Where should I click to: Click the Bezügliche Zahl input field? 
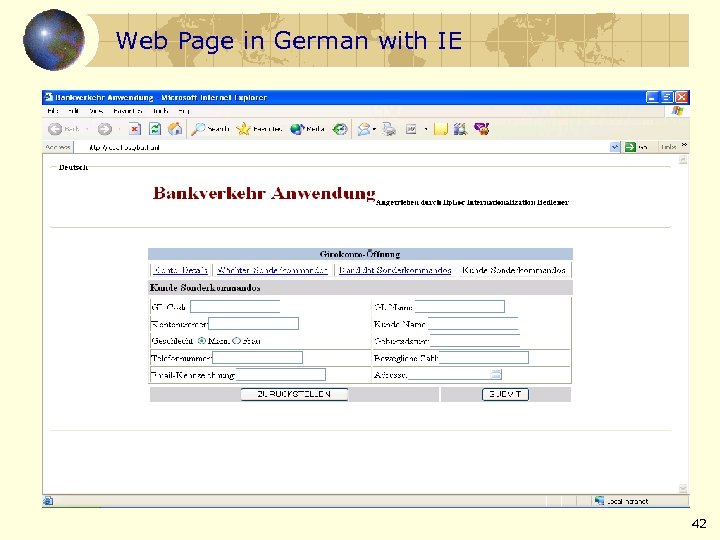click(484, 357)
